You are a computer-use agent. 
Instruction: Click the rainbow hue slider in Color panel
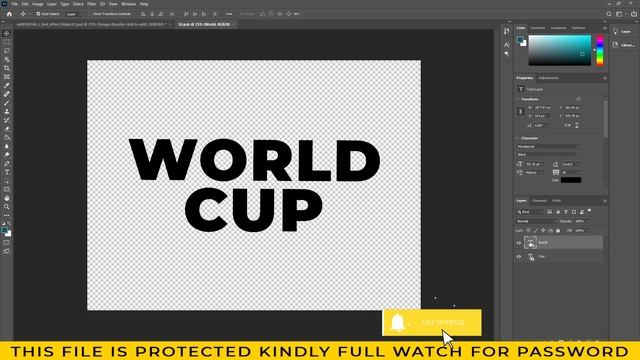600,50
